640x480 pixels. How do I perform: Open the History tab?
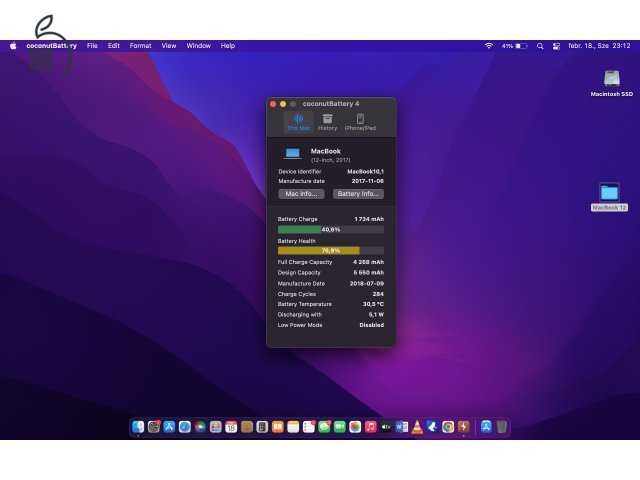coord(327,122)
